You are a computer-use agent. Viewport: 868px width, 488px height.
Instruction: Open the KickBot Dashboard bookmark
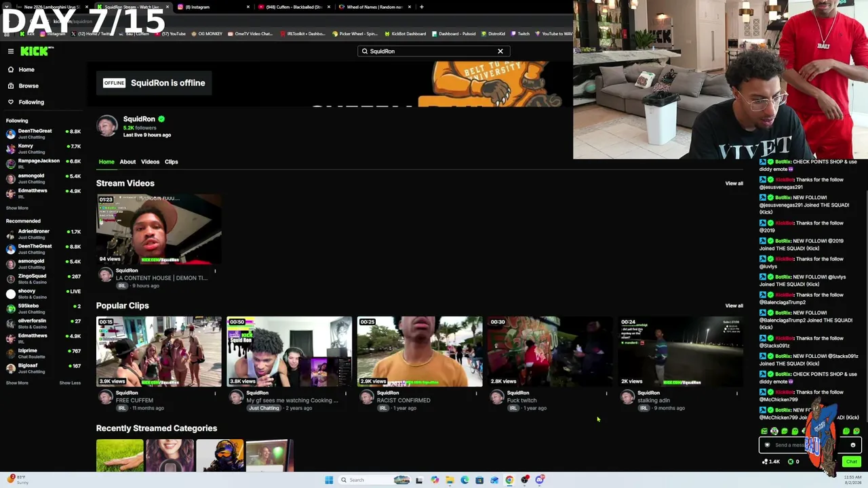406,34
